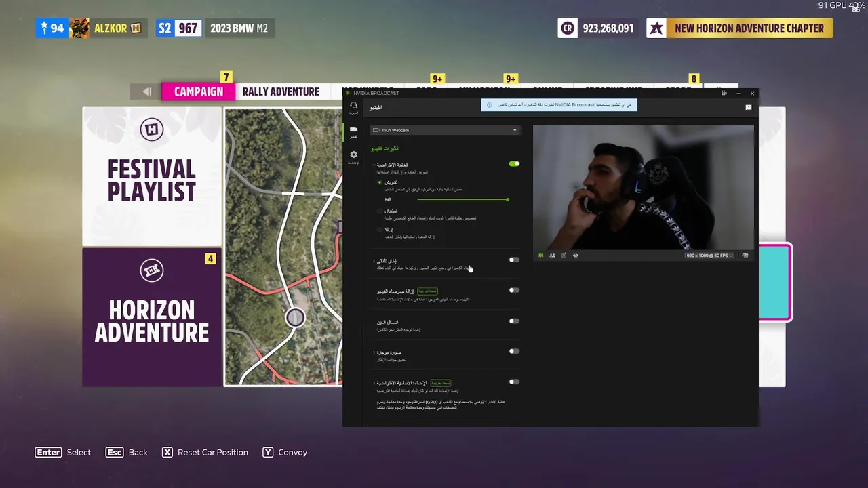Click the info icon in the blue notification banner
This screenshot has width=868, height=488.
(x=490, y=105)
